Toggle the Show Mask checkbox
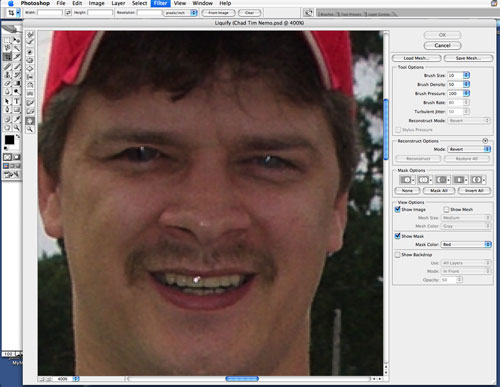This screenshot has width=500, height=387. [397, 236]
